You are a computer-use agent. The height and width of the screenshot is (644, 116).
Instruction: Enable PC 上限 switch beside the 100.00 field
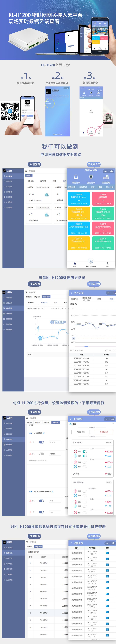tap(41, 454)
